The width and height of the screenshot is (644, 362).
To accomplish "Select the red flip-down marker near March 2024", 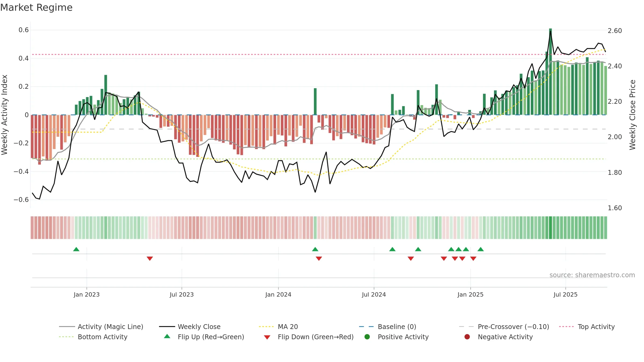I will [319, 258].
